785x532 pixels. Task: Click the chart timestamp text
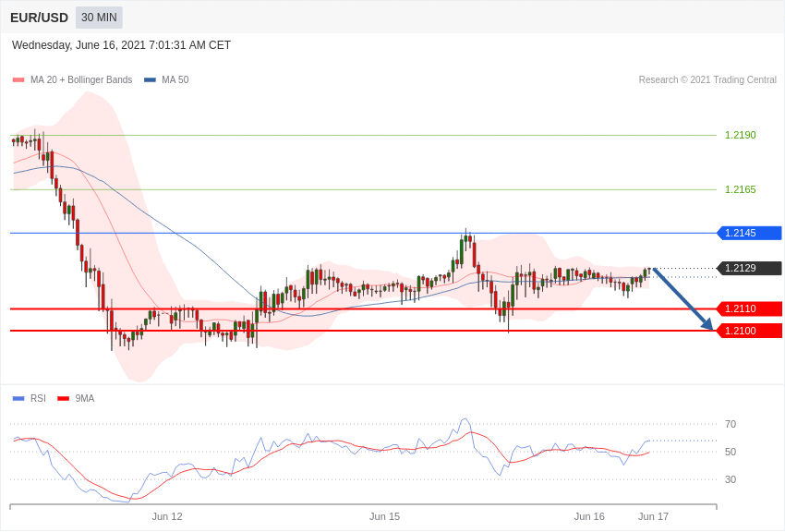(x=121, y=45)
